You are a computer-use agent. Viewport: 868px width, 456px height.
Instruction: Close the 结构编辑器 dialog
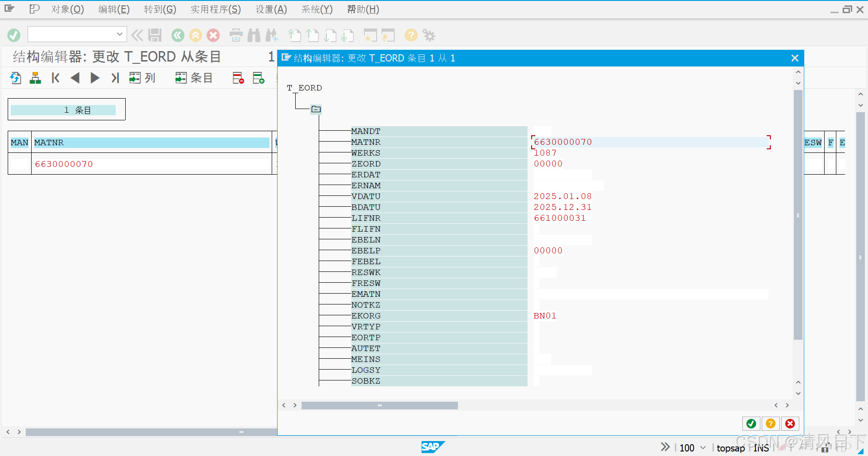(x=795, y=58)
